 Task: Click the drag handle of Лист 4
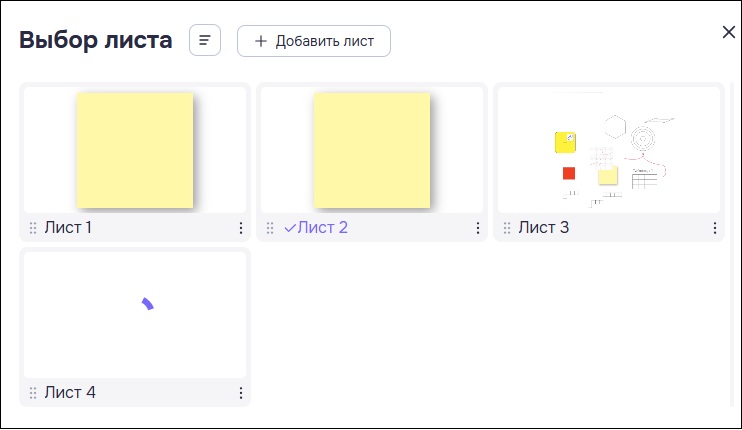tap(33, 393)
